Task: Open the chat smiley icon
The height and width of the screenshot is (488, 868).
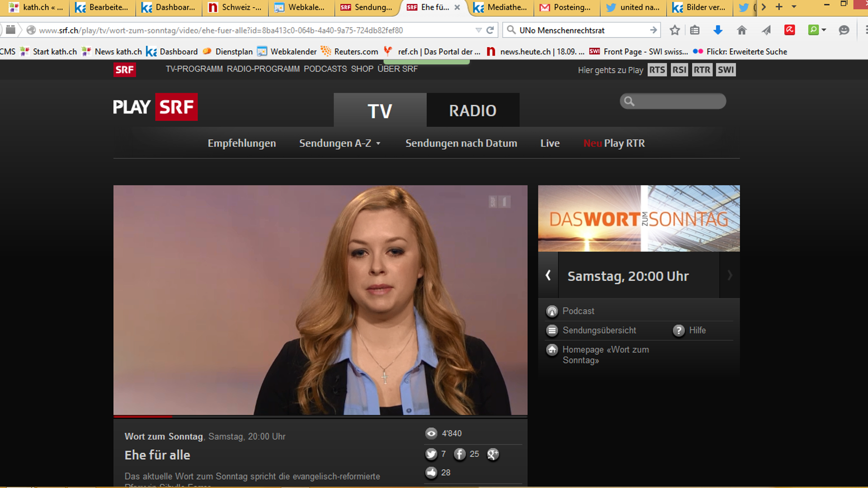Action: 844,30
